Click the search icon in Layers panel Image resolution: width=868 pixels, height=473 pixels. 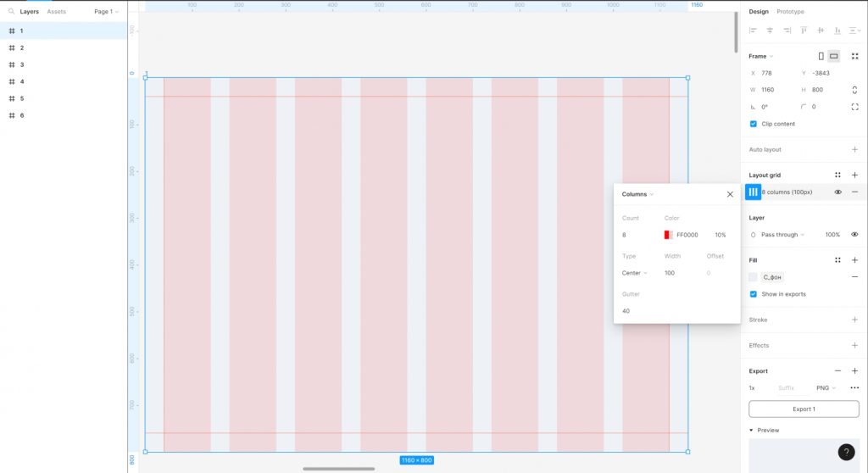click(x=11, y=11)
